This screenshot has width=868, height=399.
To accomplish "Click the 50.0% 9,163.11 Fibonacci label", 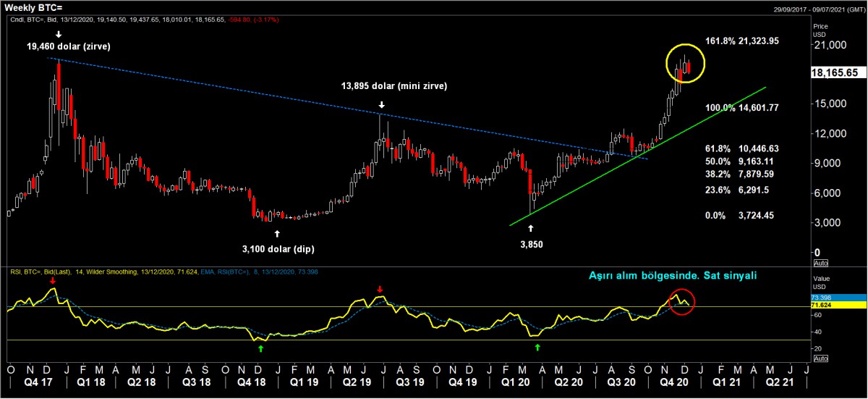I will pyautogui.click(x=739, y=161).
